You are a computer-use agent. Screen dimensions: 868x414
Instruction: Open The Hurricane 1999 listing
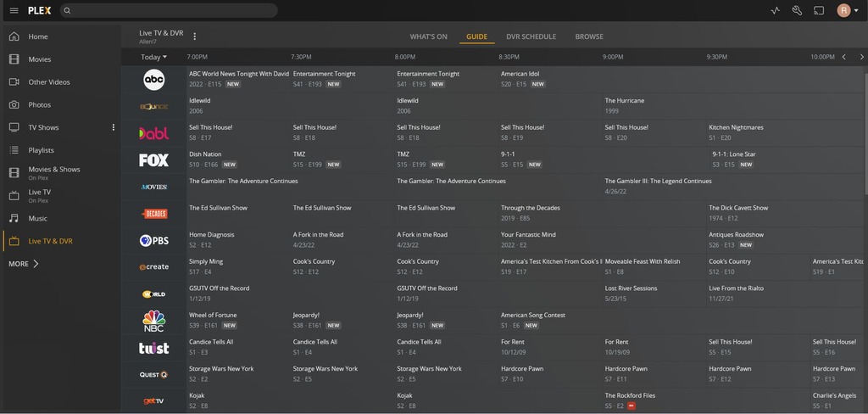point(733,106)
